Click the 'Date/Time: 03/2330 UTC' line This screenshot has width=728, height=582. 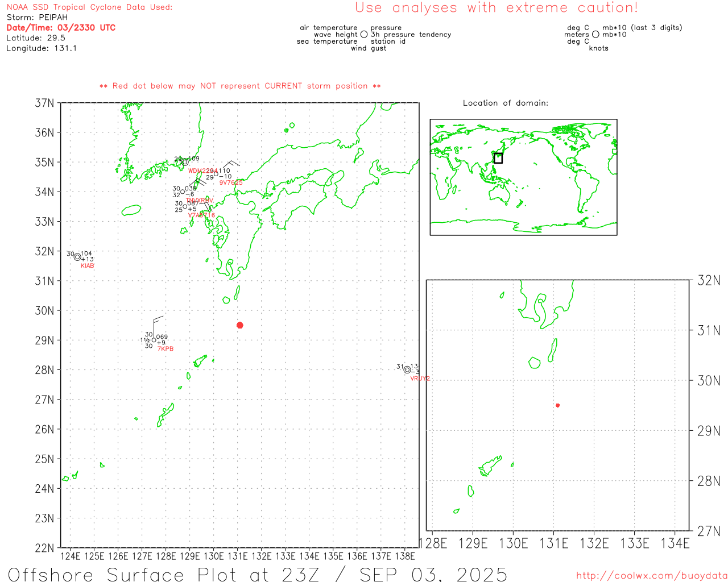click(x=61, y=28)
